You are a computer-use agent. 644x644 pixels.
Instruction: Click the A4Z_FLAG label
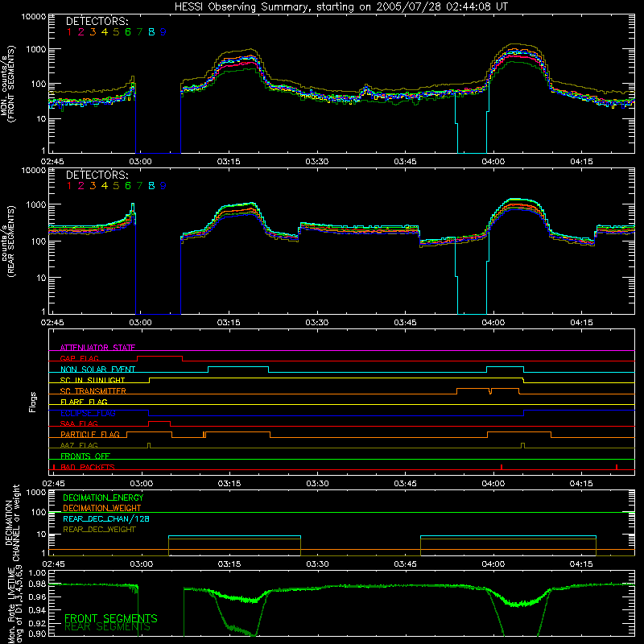[79, 445]
